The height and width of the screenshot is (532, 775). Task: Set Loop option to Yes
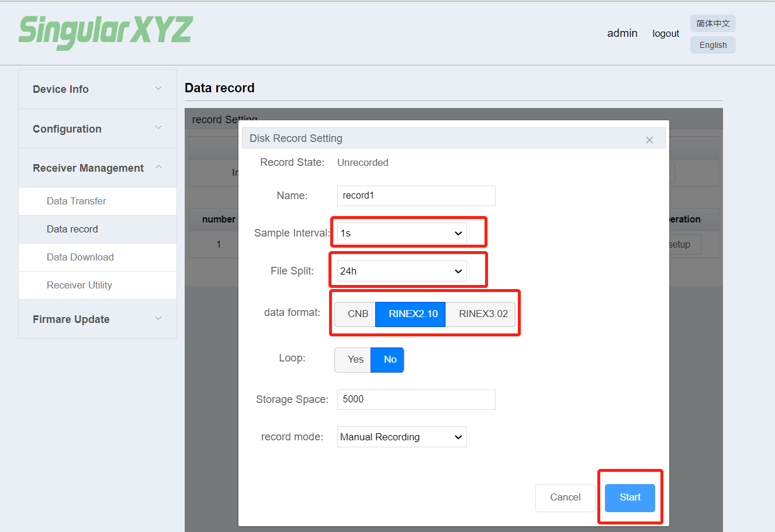355,360
